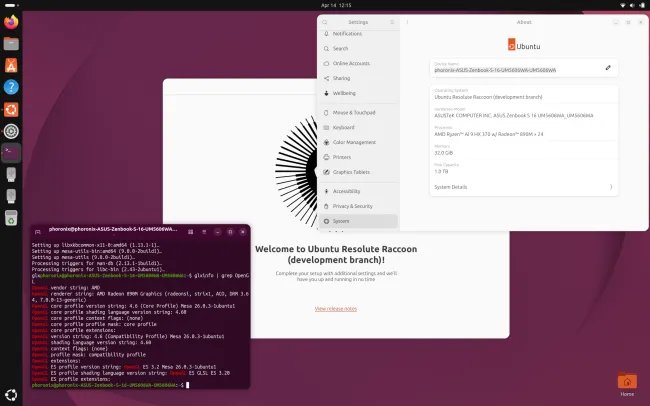Click the orange Ubuntu installer dock icon

pos(11,109)
